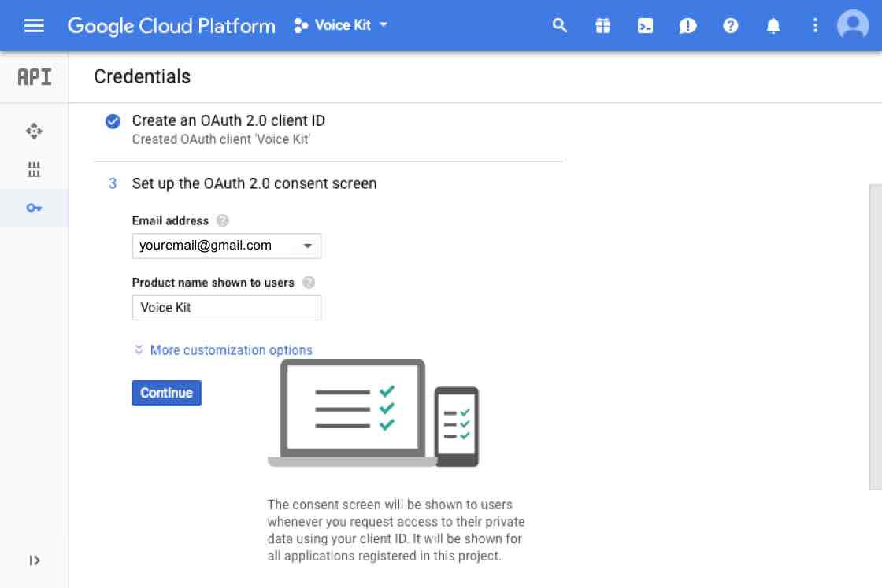Click help icon beside Email address label

(x=223, y=220)
